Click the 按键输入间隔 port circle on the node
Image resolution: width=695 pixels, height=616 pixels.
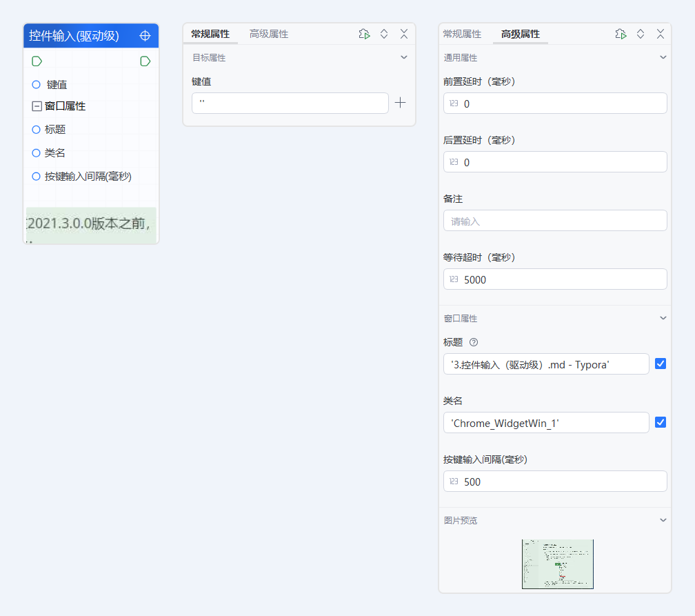coord(35,177)
